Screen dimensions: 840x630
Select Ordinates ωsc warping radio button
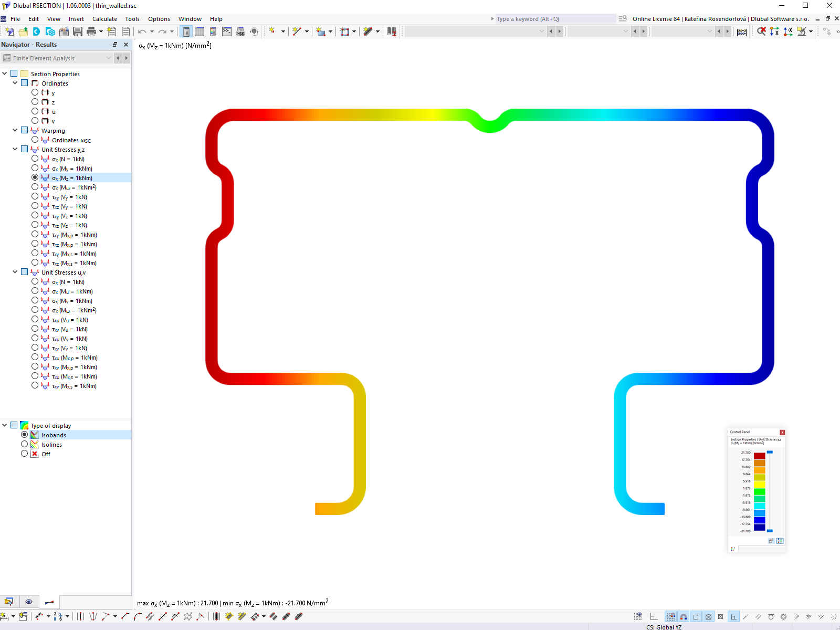[x=35, y=140]
